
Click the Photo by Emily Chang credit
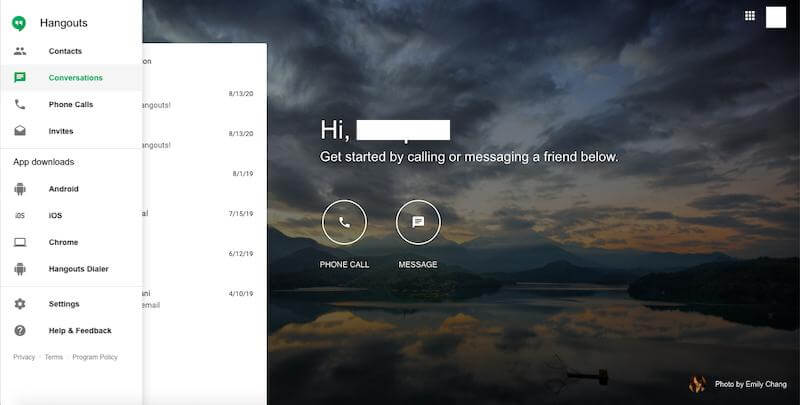[751, 384]
